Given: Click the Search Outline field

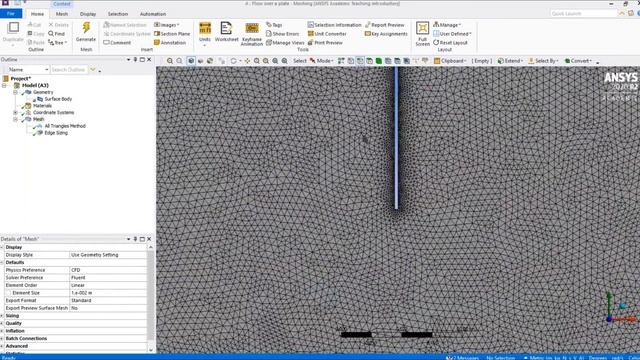Looking at the screenshot, I should [69, 70].
